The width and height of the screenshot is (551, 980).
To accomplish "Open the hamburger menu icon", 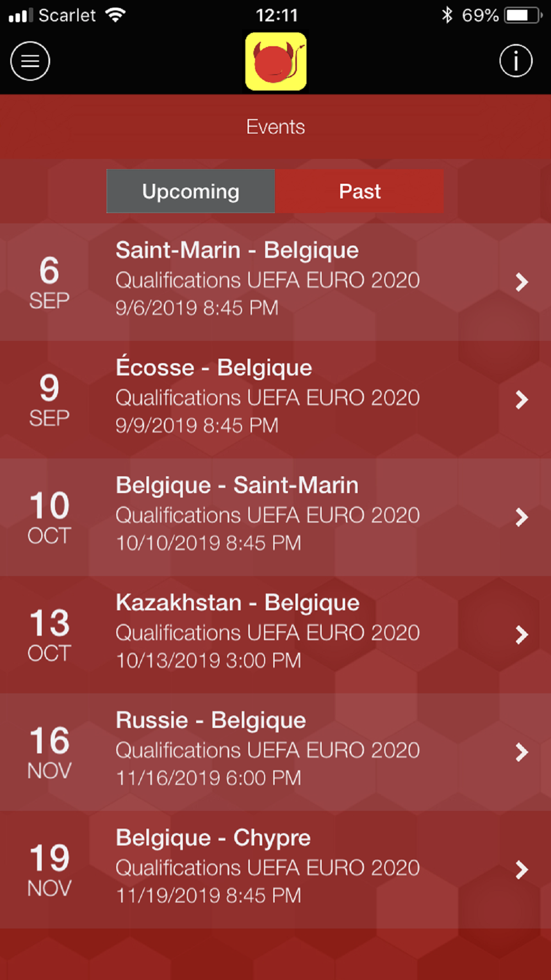I will pyautogui.click(x=30, y=61).
